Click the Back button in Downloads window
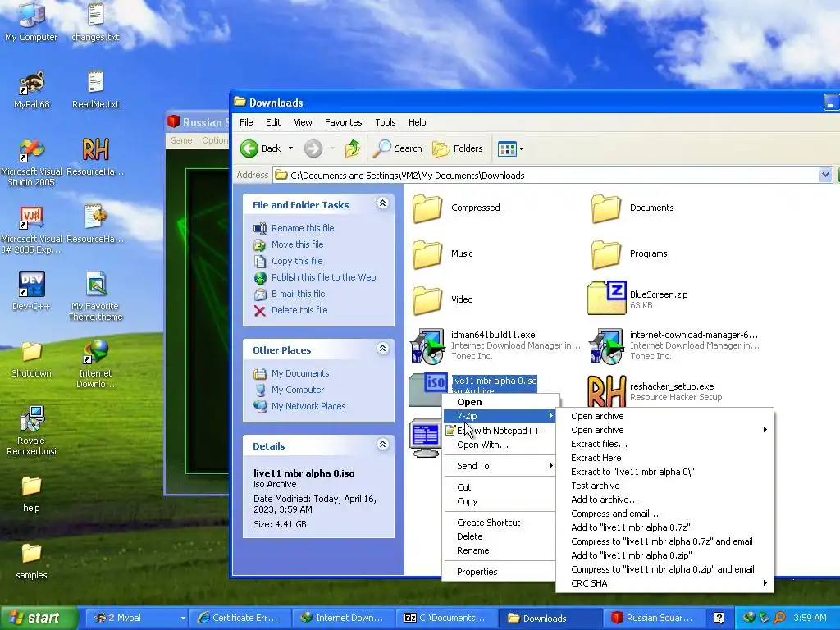Screen dimensions: 840x630 260,148
